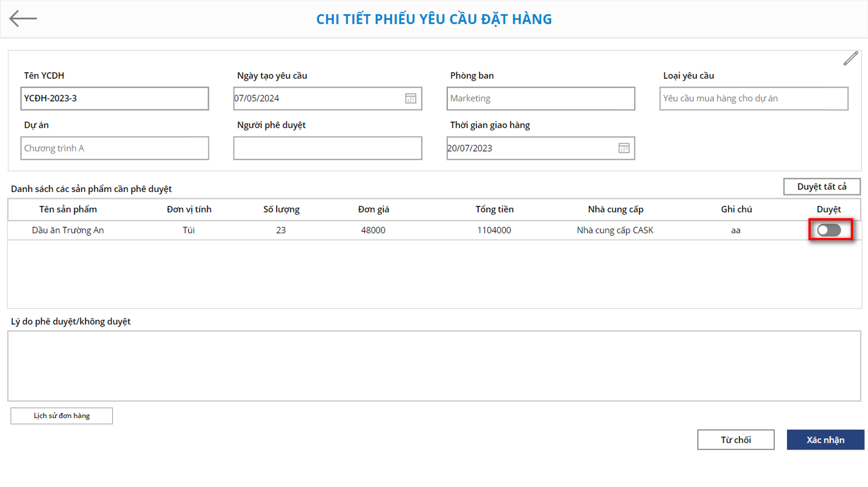Click Duyệt tất cả button

822,187
